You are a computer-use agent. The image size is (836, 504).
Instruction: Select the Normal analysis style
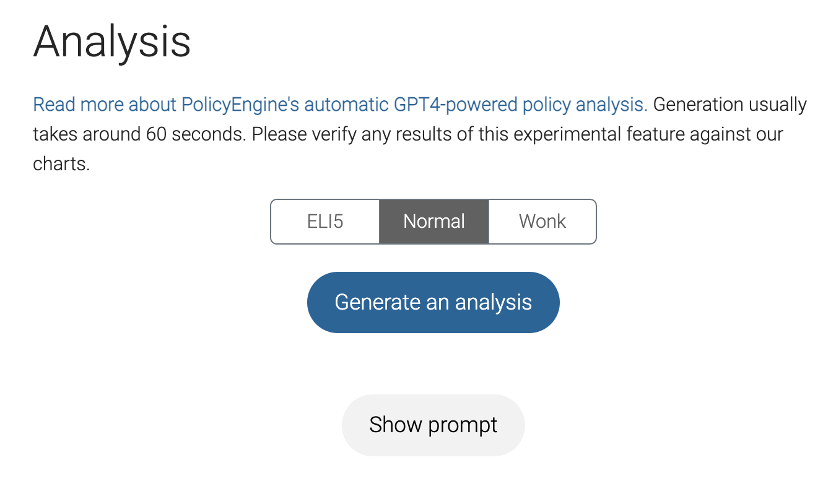click(x=433, y=222)
